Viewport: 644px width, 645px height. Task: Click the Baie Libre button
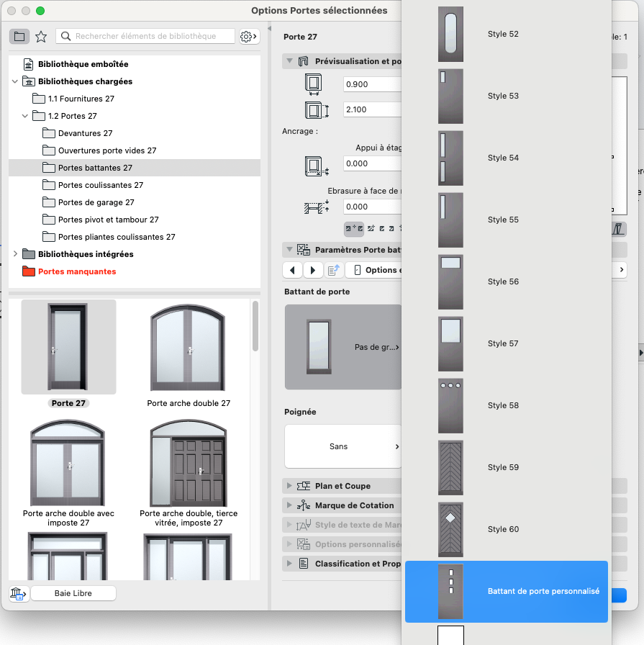pos(73,593)
